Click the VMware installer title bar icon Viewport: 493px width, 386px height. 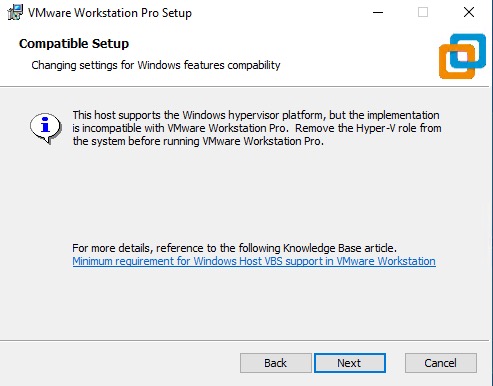click(15, 13)
